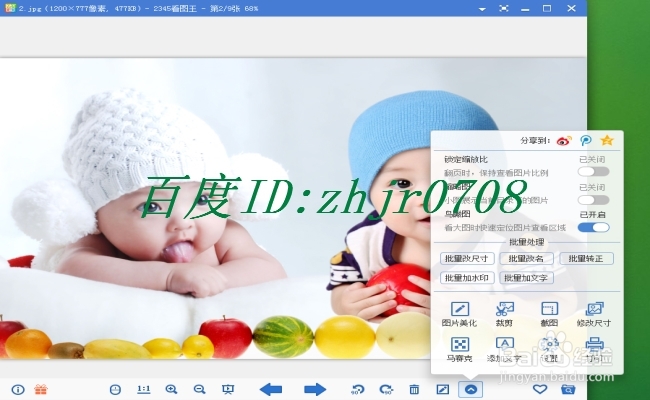Start the slideshow presentation icon
The image size is (650, 400).
(228, 389)
